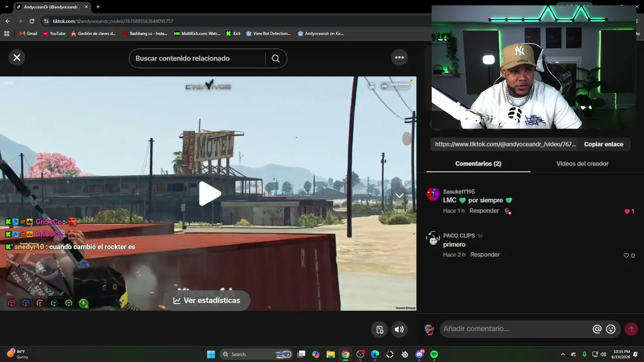Open clock and calendar at 10:35 PM

coord(621,354)
